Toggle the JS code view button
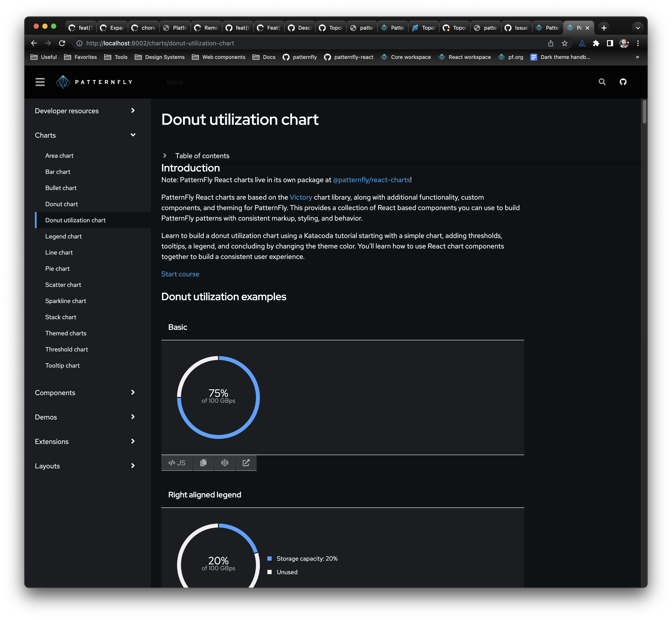The height and width of the screenshot is (620, 672). click(177, 463)
